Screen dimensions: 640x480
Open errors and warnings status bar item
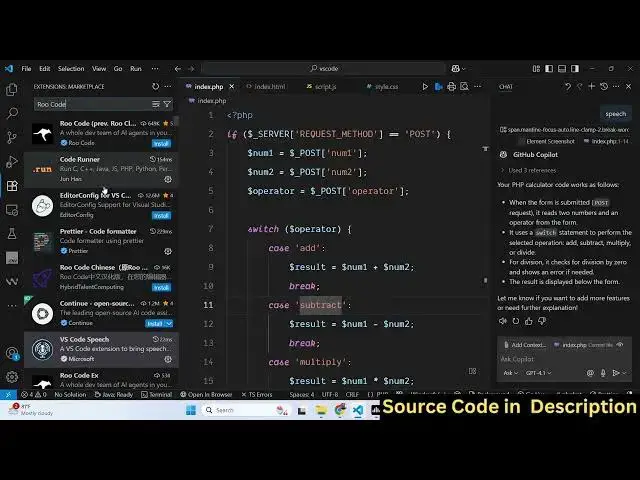(x=34, y=395)
